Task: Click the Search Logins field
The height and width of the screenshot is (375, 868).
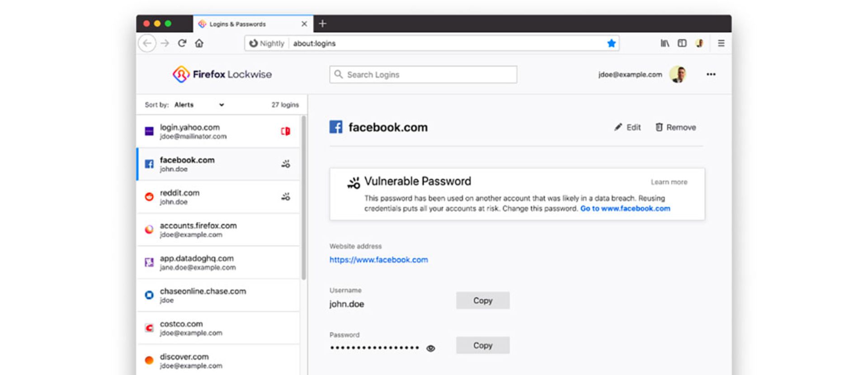Action: 423,75
